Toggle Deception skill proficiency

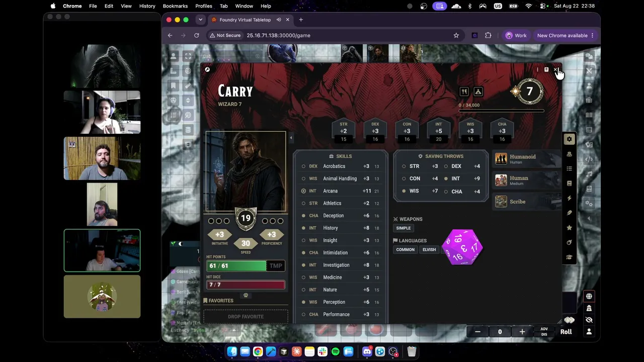pyautogui.click(x=303, y=216)
